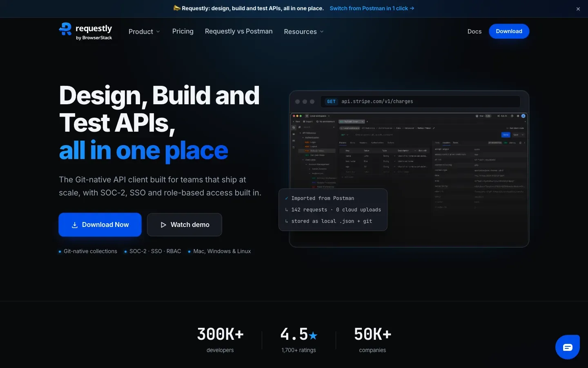This screenshot has width=588, height=368.
Task: Click 'Git-native collections' text
Action: [90, 251]
